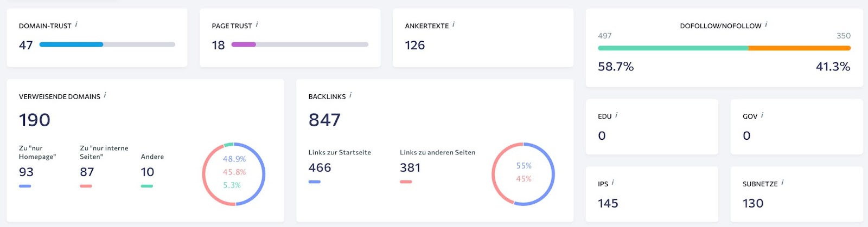Click the Domain-Trust blue progress bar
Image resolution: width=868 pixels, height=227 pixels.
tap(71, 44)
